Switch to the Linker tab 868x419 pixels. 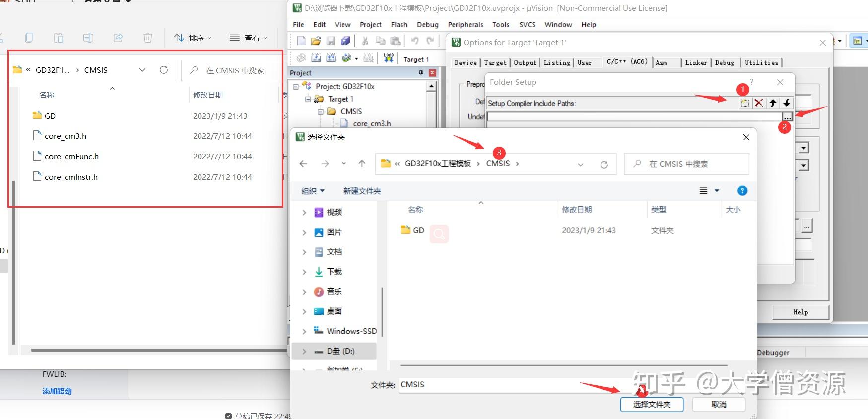tap(696, 62)
